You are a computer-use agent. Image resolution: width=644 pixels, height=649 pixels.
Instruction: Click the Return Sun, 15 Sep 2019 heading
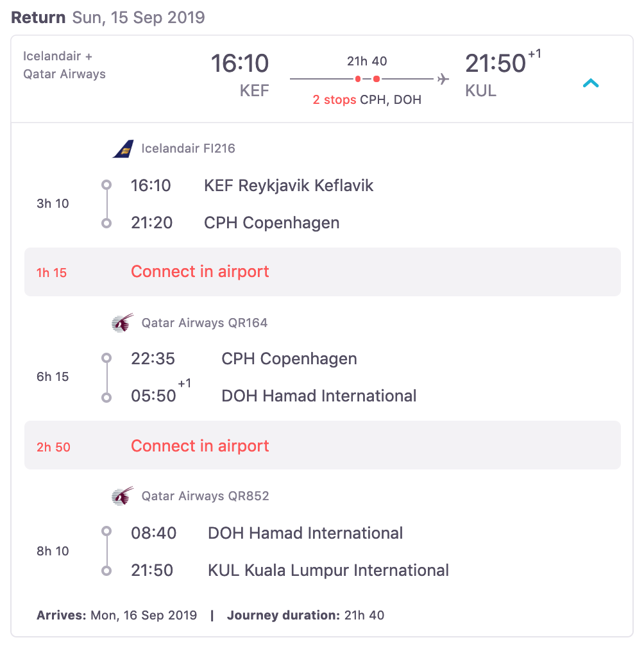[108, 17]
